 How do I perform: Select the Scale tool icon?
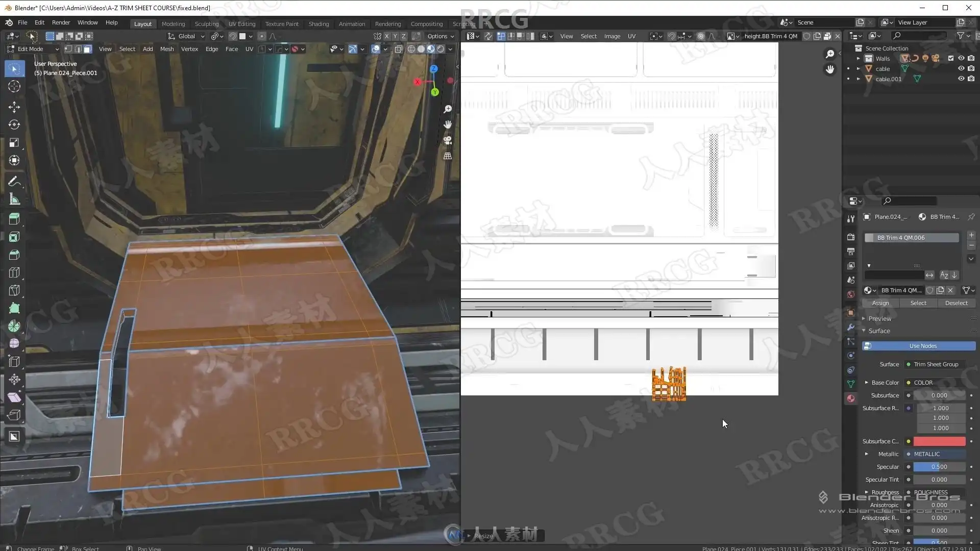[x=14, y=142]
